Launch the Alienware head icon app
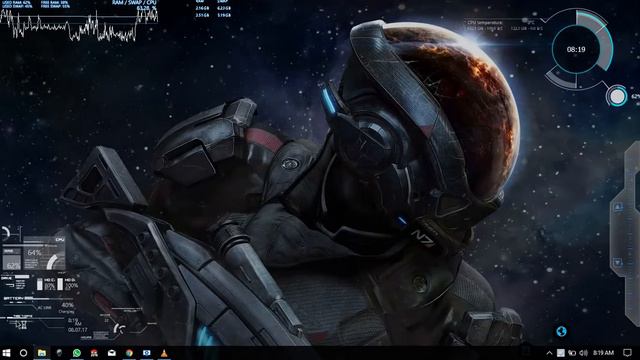The image size is (640, 360). click(x=59, y=353)
